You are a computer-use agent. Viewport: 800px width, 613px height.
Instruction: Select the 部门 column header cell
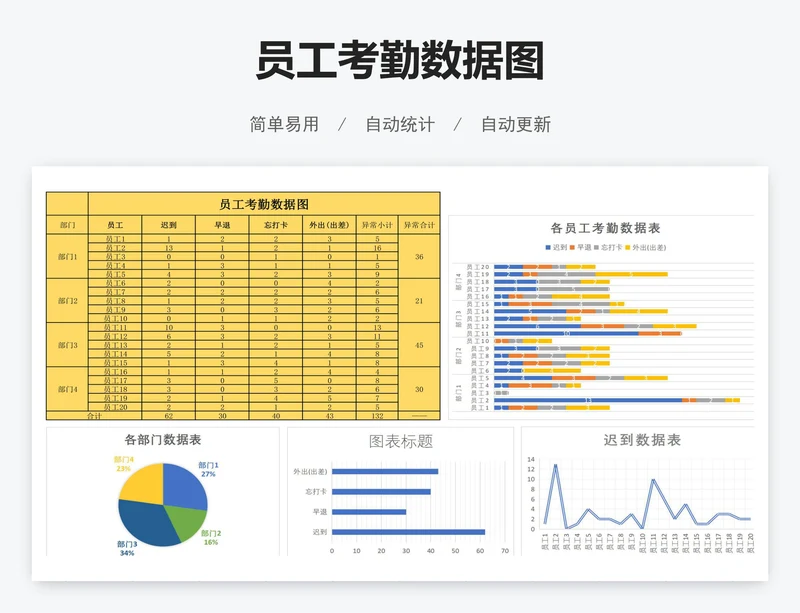67,225
